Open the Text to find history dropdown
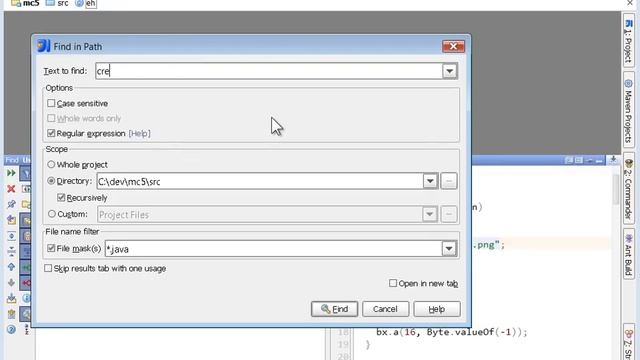This screenshot has width=640, height=360. pyautogui.click(x=449, y=71)
